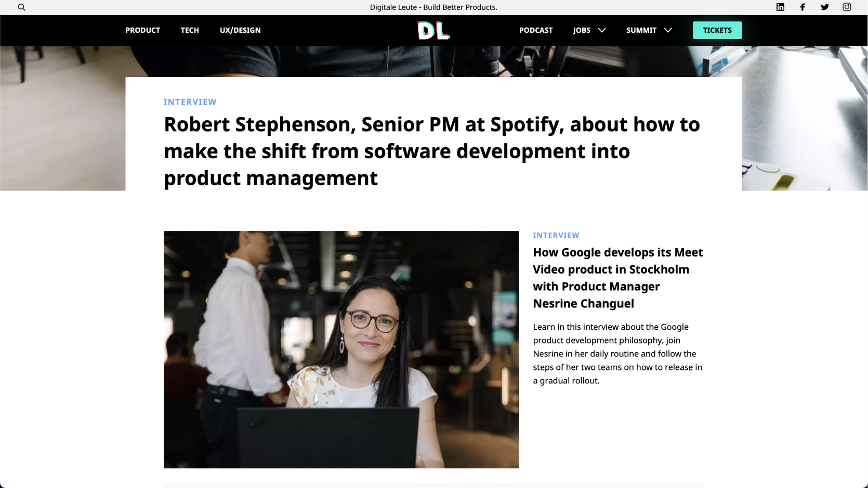This screenshot has height=488, width=868.
Task: Open the woman with laptop article photo
Action: (341, 350)
